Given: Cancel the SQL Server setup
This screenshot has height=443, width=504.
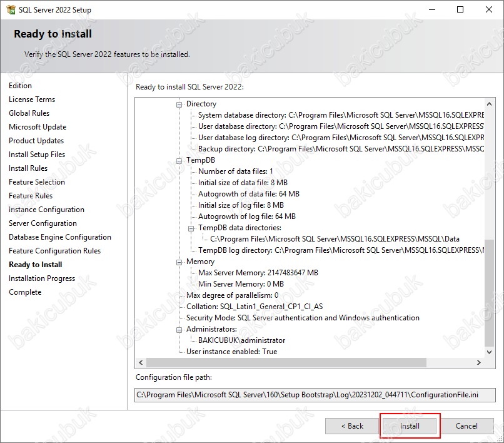Looking at the screenshot, I should pos(466,426).
